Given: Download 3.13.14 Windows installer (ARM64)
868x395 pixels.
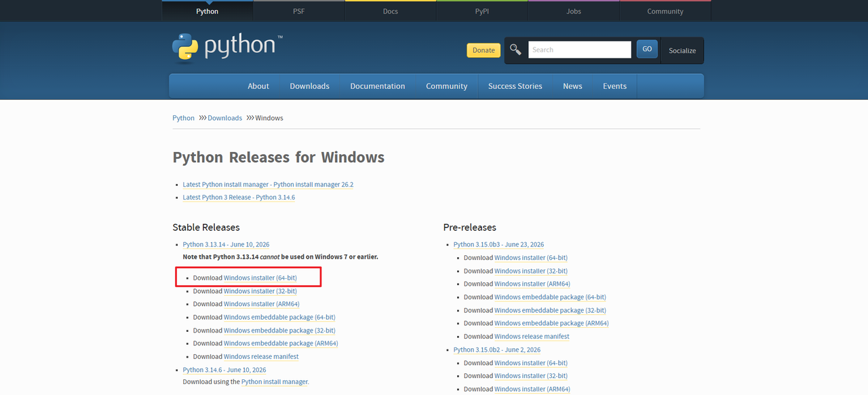Looking at the screenshot, I should click(262, 304).
